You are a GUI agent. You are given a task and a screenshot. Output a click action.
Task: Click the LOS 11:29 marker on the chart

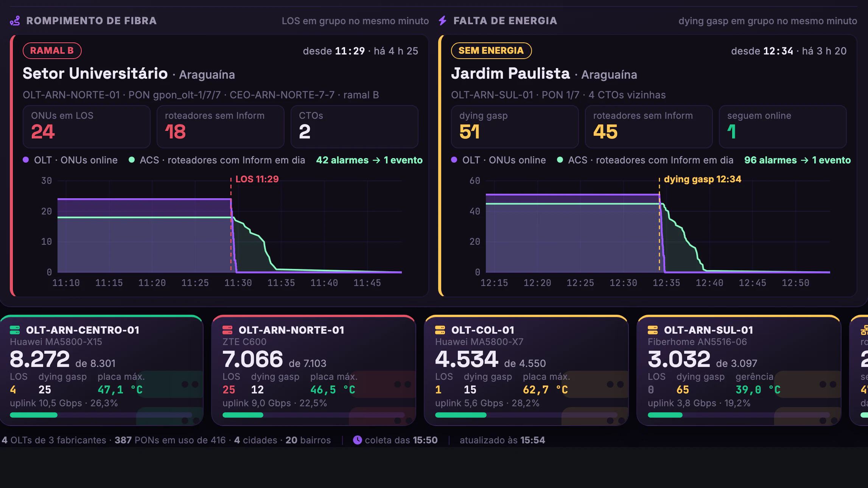tap(257, 179)
